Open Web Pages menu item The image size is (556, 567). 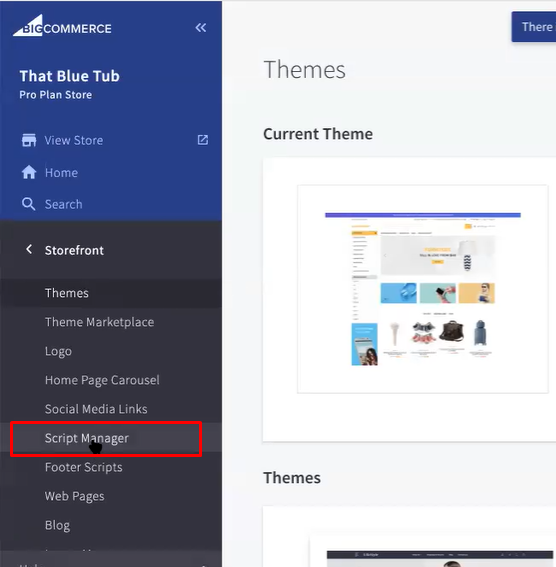(74, 496)
